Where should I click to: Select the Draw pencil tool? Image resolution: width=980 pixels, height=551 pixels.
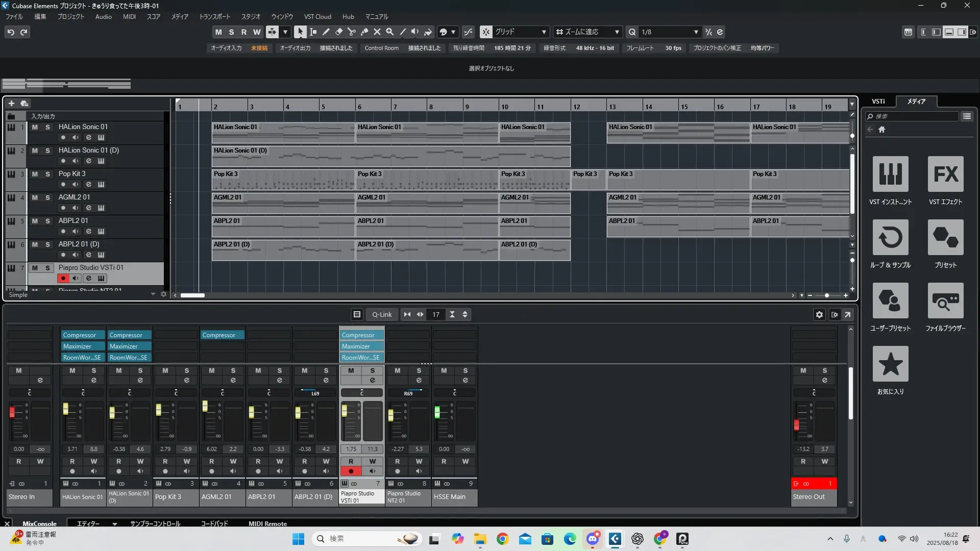coord(326,32)
